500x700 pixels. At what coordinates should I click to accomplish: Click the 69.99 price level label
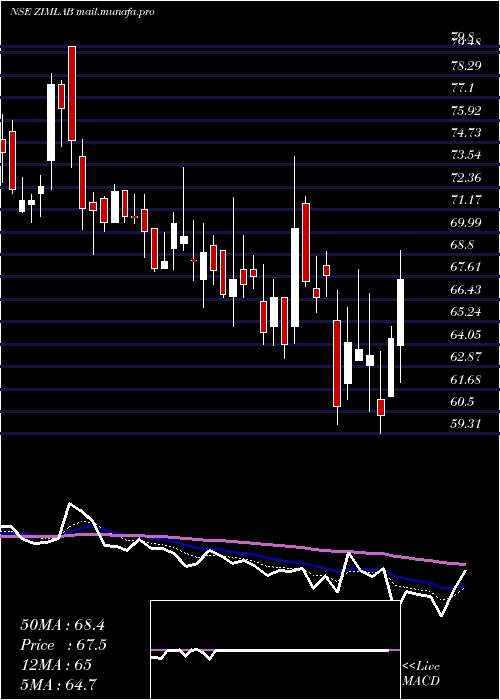coord(466,222)
